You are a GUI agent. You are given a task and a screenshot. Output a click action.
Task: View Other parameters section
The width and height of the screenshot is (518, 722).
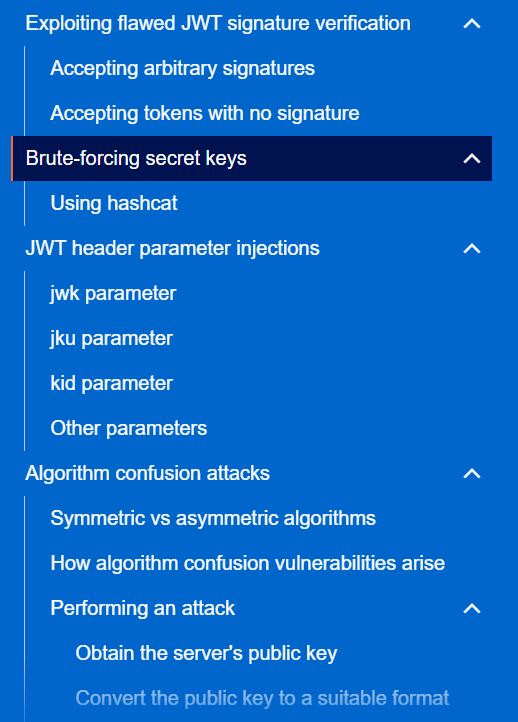coord(128,428)
